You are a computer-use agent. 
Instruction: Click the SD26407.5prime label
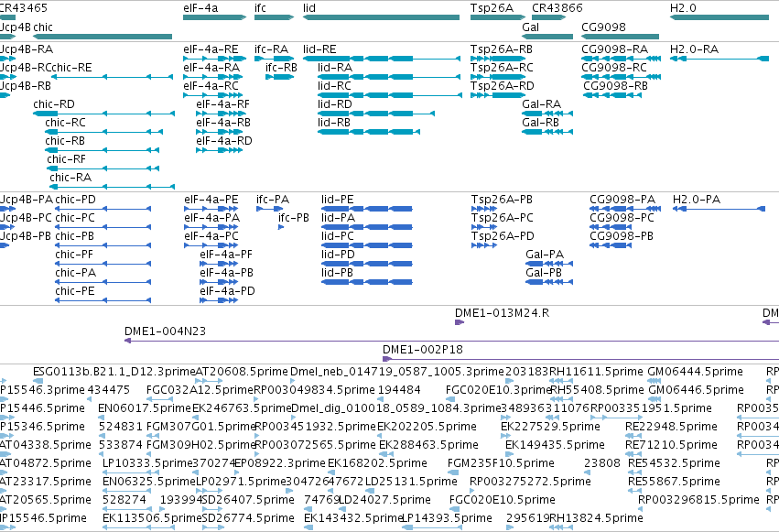248,500
